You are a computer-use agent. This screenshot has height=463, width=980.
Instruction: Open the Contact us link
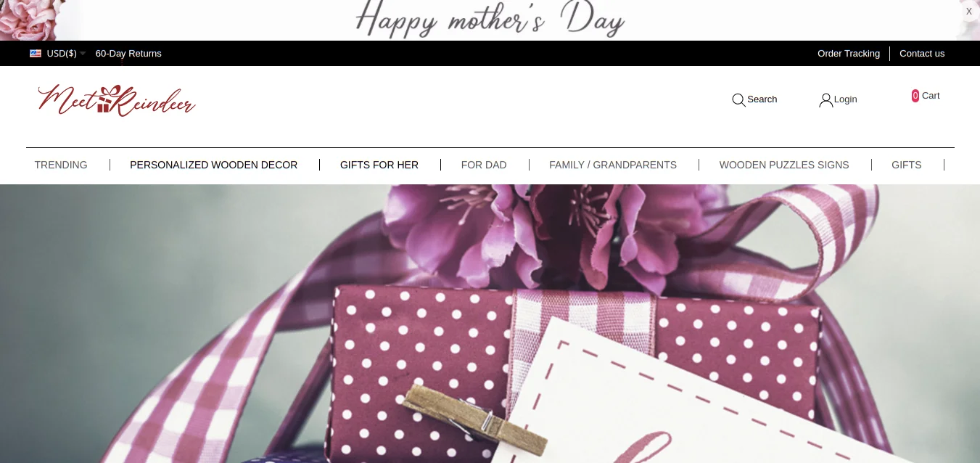pyautogui.click(x=922, y=54)
